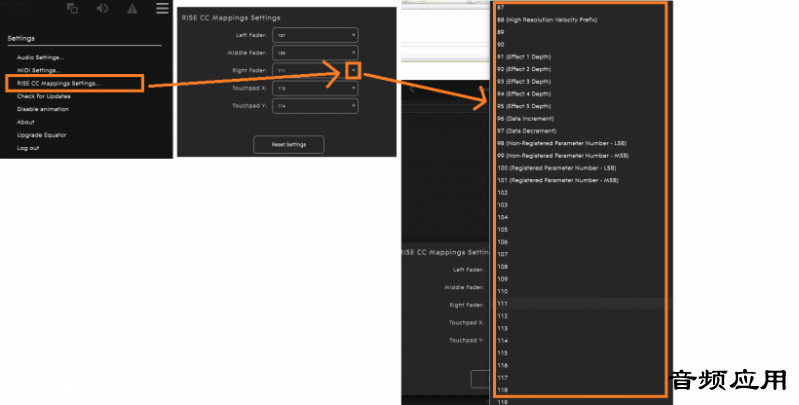Expand the Touchpad X dropdown
Image resolution: width=799 pixels, height=405 pixels.
pyautogui.click(x=315, y=88)
